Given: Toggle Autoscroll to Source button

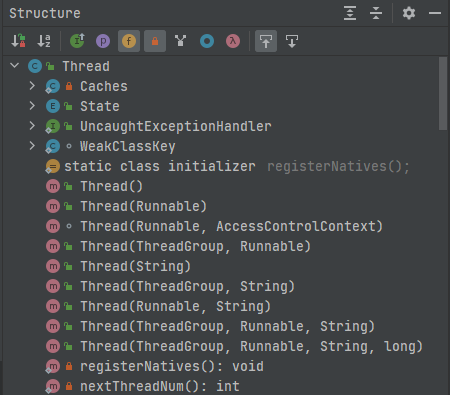Looking at the screenshot, I should (266, 41).
